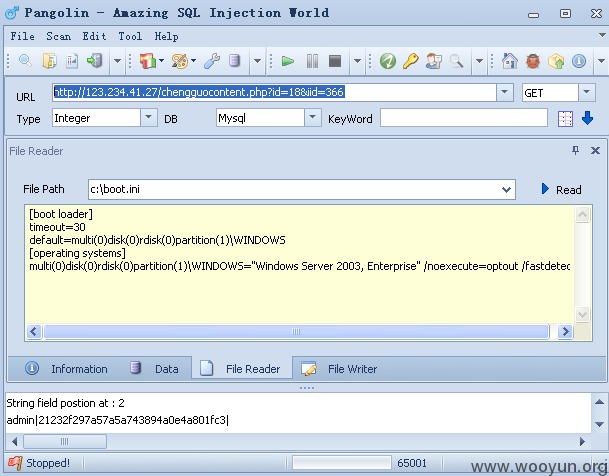Click the pin icon of File Reader panel
The height and width of the screenshot is (476, 609).
575,150
